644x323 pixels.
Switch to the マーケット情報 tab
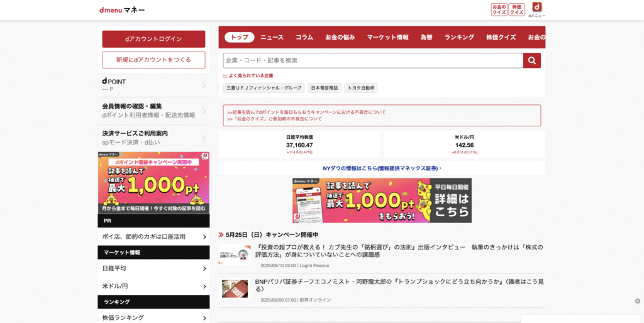click(387, 37)
